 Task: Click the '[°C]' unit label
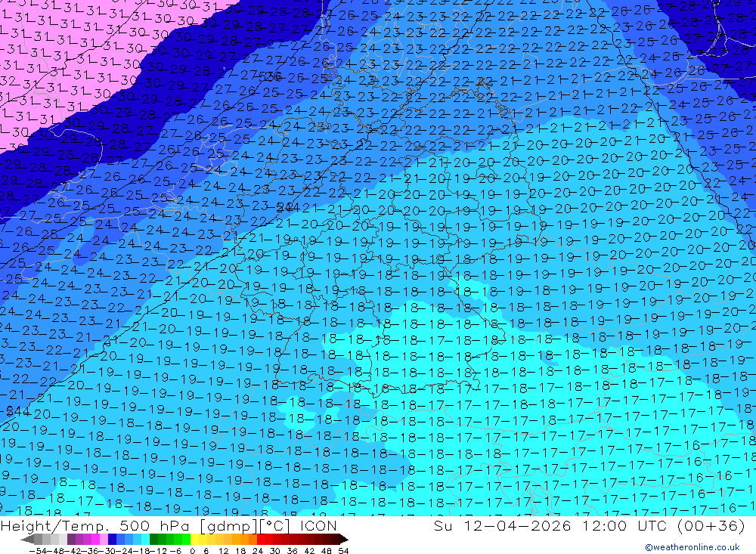tap(274, 526)
